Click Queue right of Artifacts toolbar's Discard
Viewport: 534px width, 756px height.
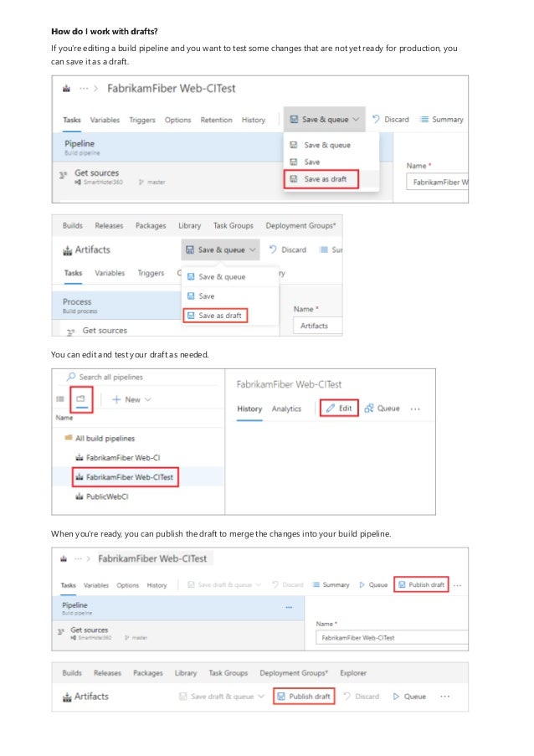click(409, 697)
